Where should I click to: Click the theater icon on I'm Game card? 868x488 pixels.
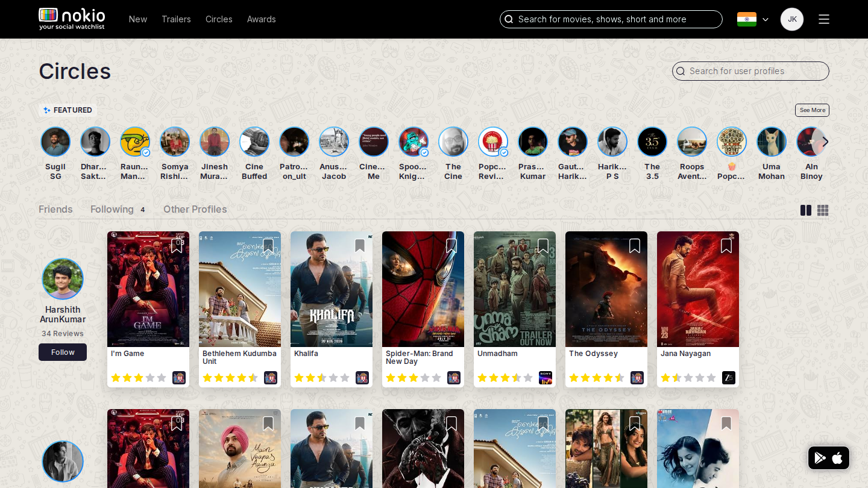click(x=179, y=378)
